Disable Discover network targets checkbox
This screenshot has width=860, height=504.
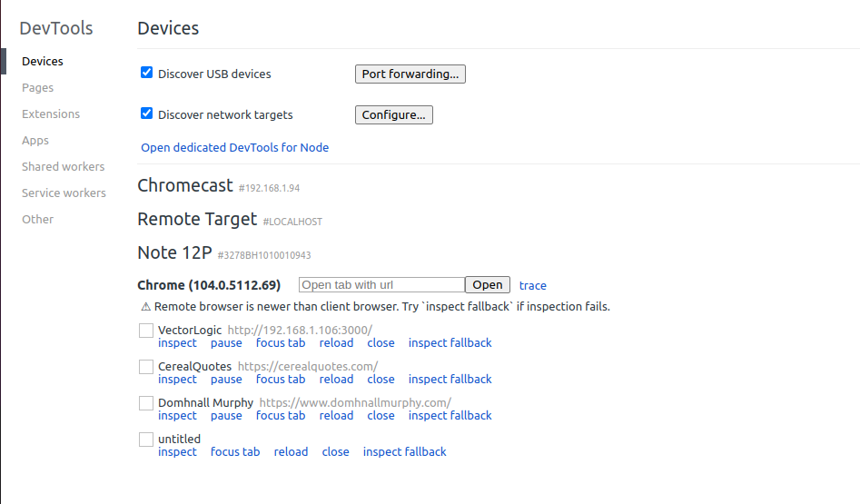pos(146,114)
